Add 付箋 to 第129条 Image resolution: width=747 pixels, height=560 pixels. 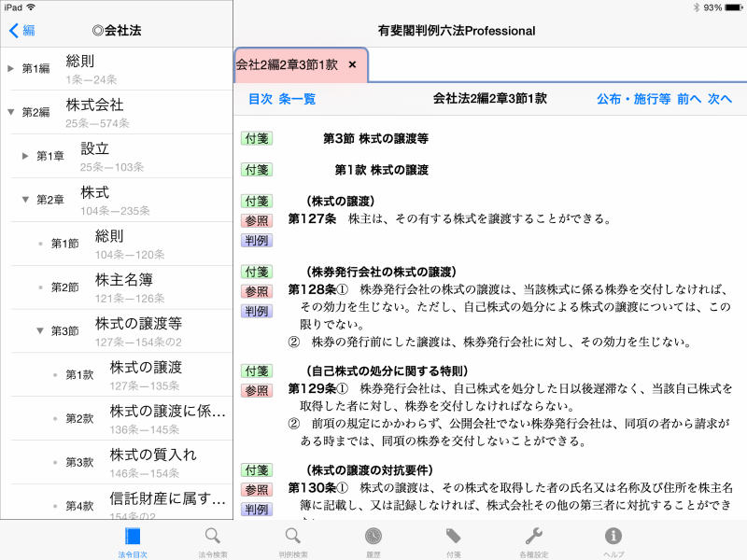(x=257, y=371)
